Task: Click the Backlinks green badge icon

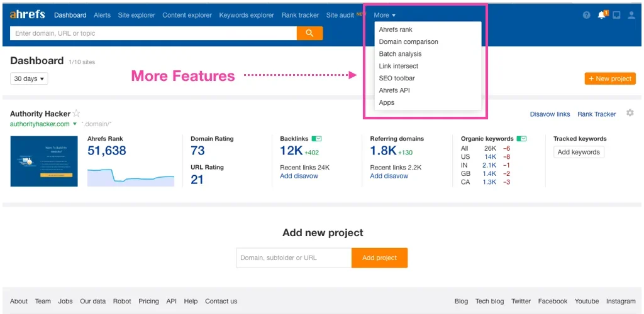Action: (317, 139)
